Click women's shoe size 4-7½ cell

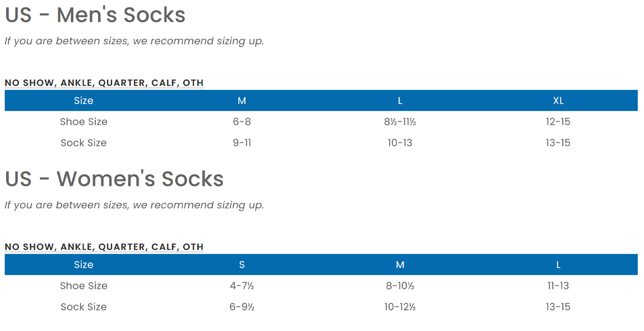point(242,286)
